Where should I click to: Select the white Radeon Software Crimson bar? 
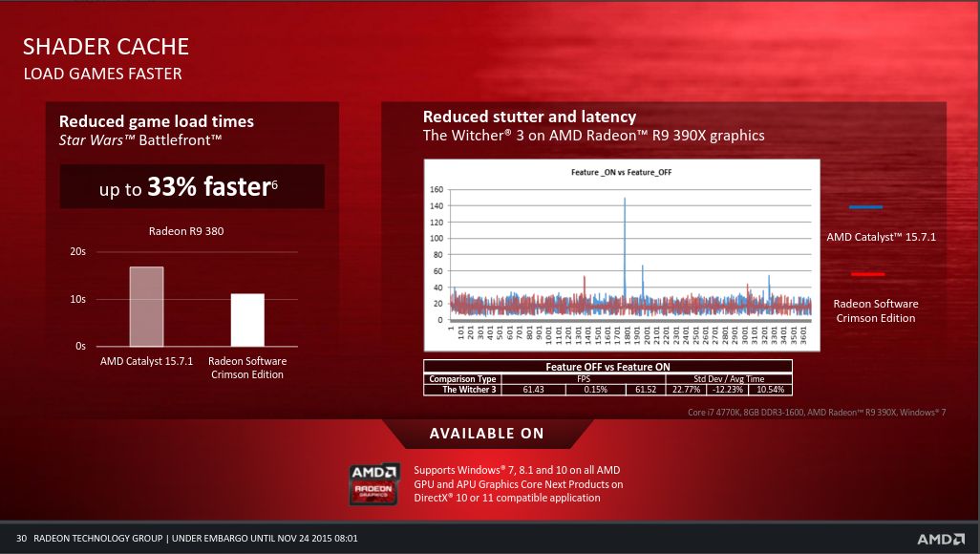[x=247, y=320]
